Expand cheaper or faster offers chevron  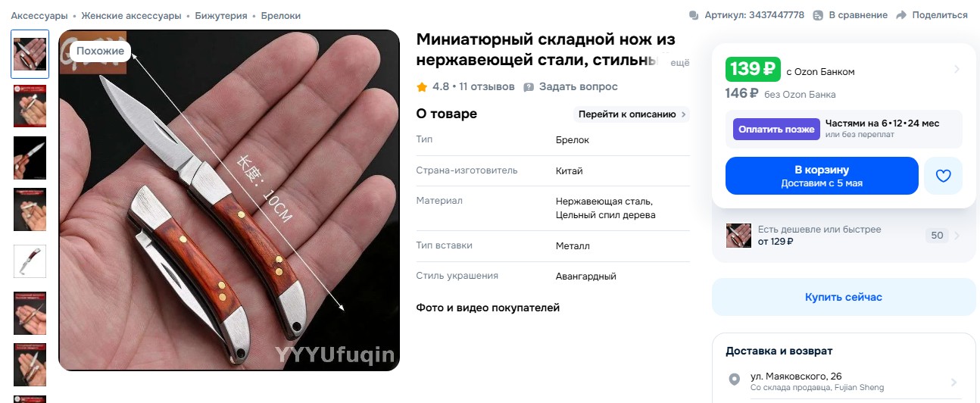(957, 236)
